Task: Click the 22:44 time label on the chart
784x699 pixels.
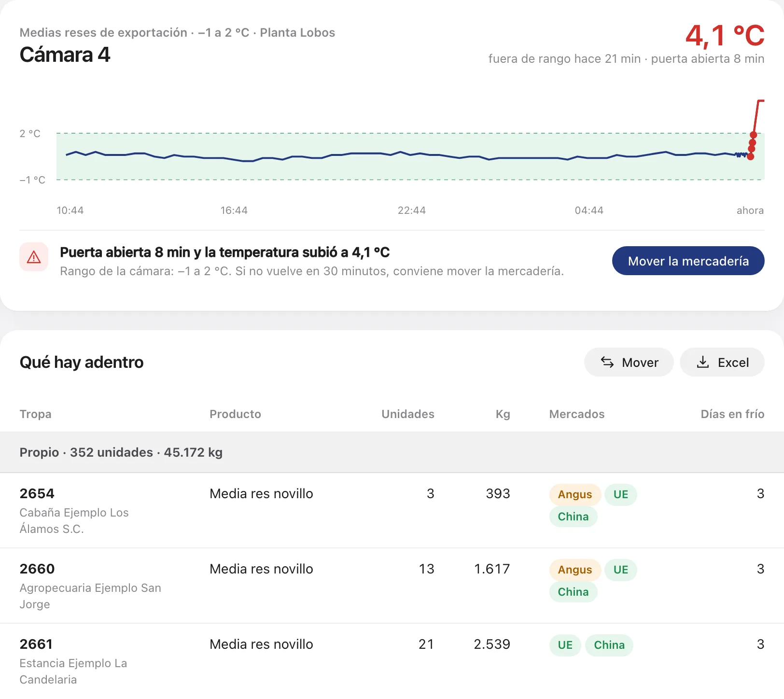Action: (412, 210)
